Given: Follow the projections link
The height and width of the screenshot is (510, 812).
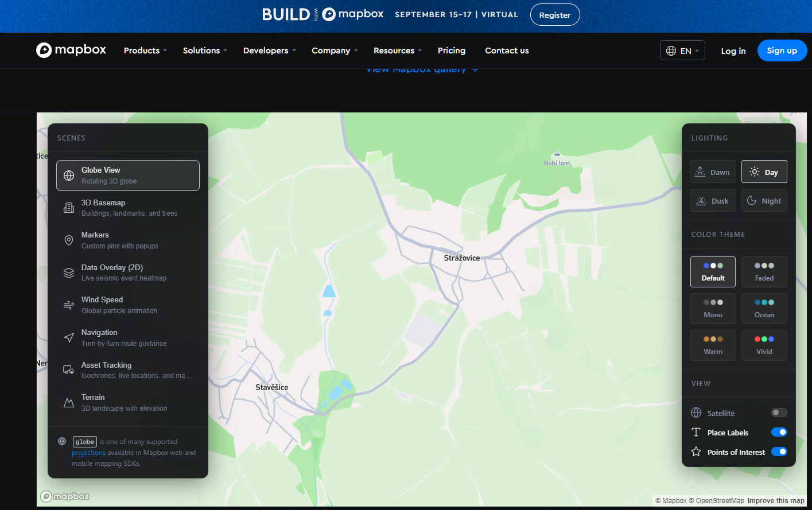Looking at the screenshot, I should coord(88,453).
